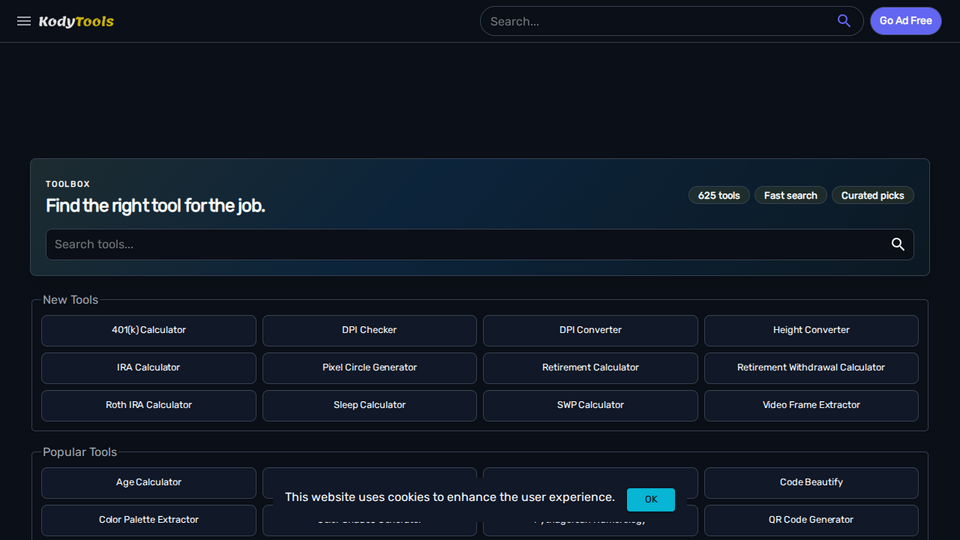Open the Sleep Calculator tool
The height and width of the screenshot is (540, 960).
pyautogui.click(x=369, y=405)
